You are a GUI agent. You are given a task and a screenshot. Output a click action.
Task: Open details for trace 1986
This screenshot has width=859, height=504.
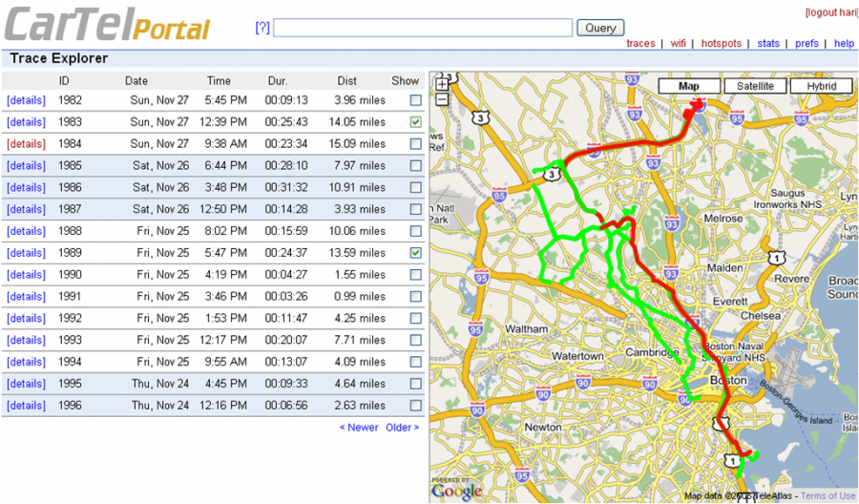(x=27, y=187)
